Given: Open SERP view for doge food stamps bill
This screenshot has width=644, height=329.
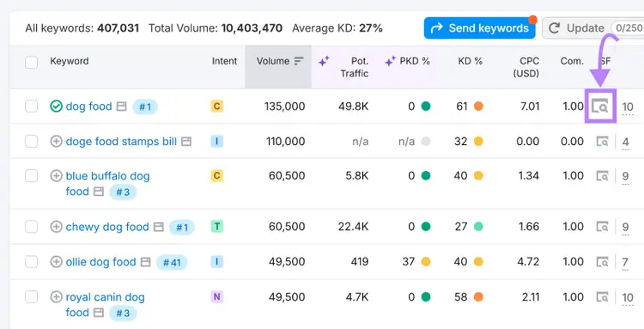Looking at the screenshot, I should [x=603, y=141].
